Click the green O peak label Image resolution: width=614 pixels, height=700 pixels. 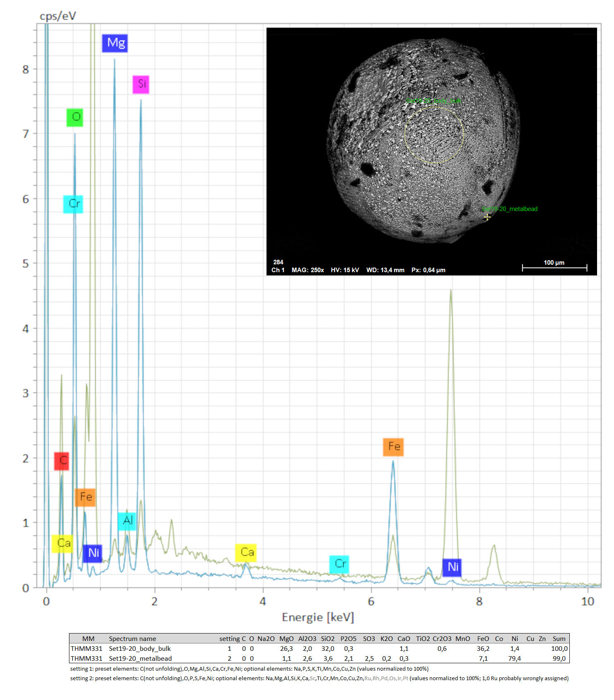75,117
